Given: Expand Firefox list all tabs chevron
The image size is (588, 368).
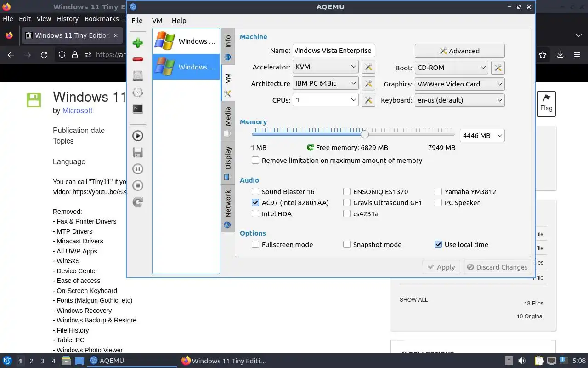Looking at the screenshot, I should [578, 35].
